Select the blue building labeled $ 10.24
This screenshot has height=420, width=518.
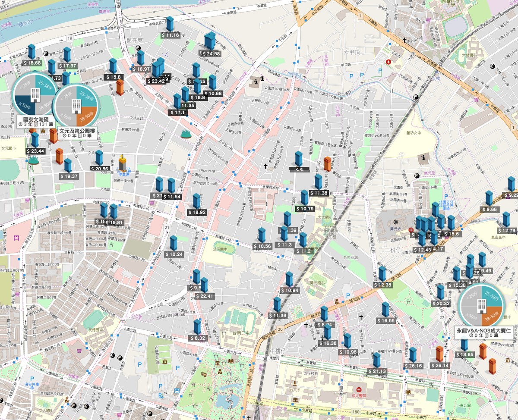(174, 243)
